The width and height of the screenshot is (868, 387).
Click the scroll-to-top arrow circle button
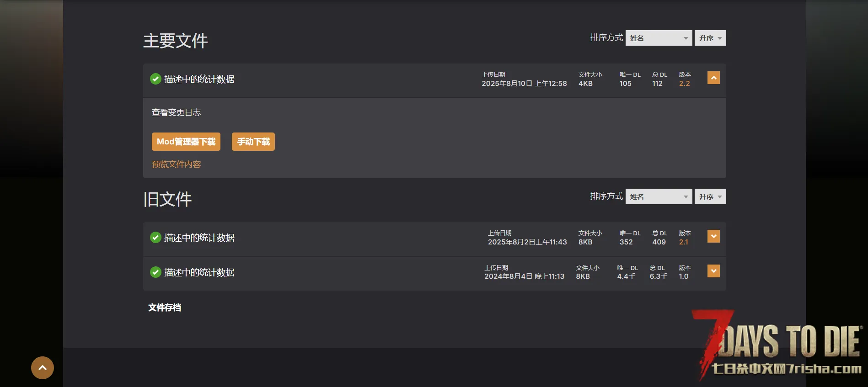click(43, 368)
